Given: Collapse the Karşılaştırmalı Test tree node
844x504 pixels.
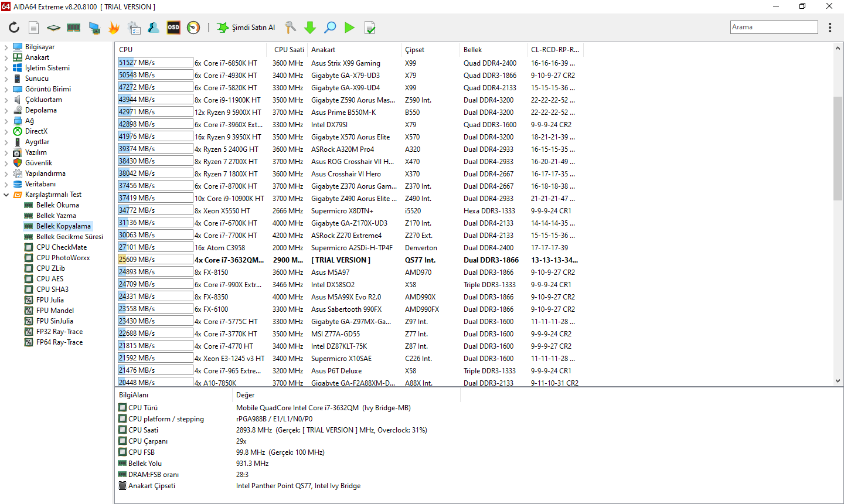Looking at the screenshot, I should (6, 195).
